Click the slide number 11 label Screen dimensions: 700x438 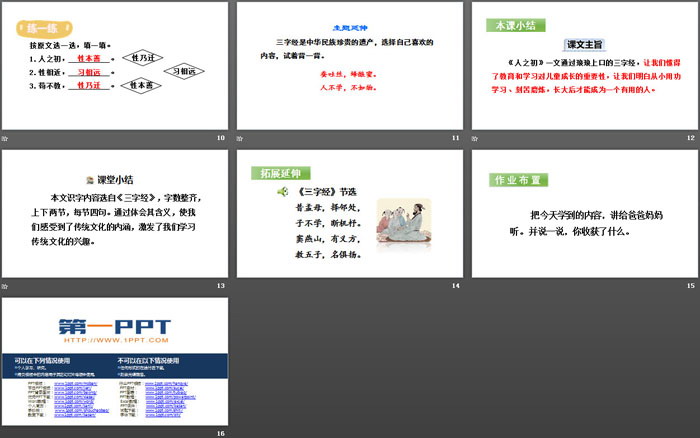click(x=455, y=138)
